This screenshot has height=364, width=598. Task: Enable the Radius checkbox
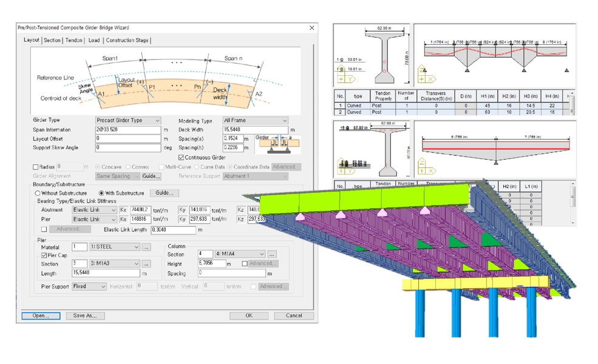36,167
